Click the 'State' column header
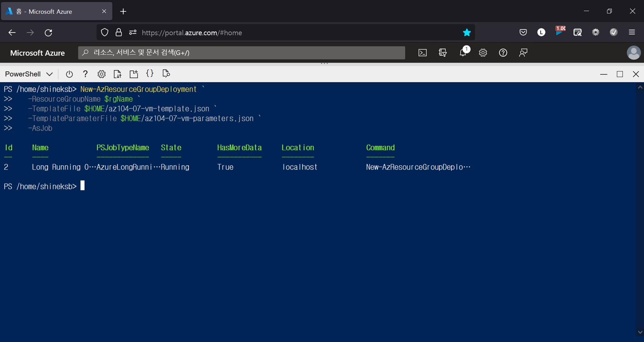Image resolution: width=644 pixels, height=342 pixels. point(171,148)
